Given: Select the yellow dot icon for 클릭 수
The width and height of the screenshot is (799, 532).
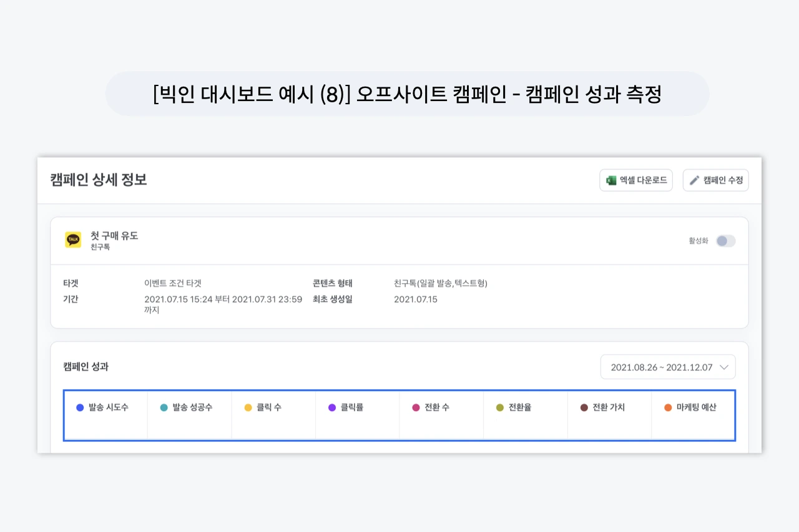Looking at the screenshot, I should (247, 407).
